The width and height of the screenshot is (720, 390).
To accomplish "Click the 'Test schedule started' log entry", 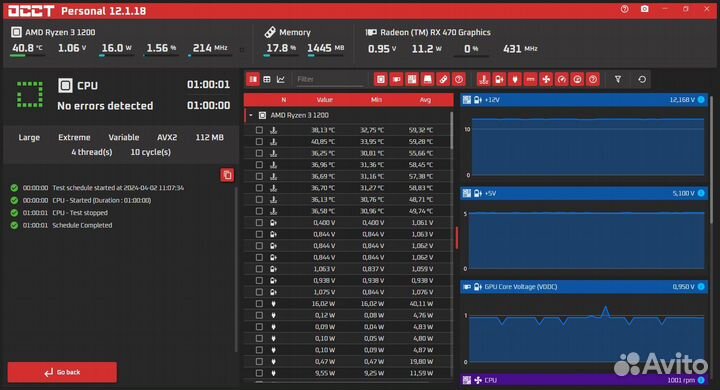I will pyautogui.click(x=118, y=188).
